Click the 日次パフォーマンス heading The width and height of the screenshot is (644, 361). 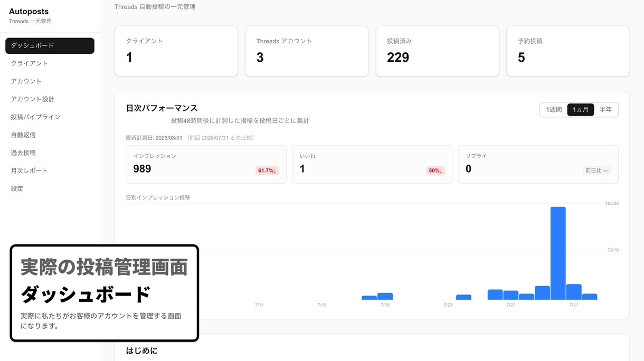[162, 108]
